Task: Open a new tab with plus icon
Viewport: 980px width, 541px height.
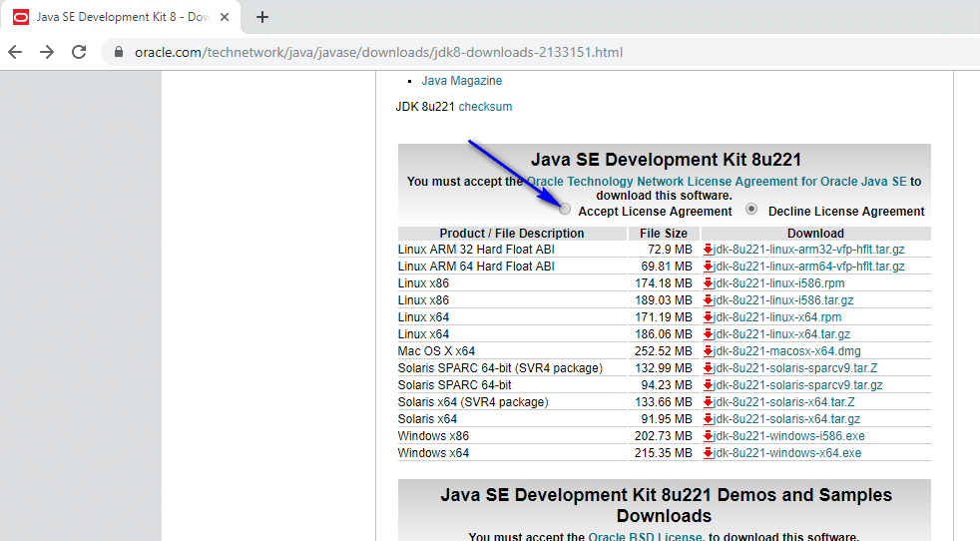Action: click(262, 17)
